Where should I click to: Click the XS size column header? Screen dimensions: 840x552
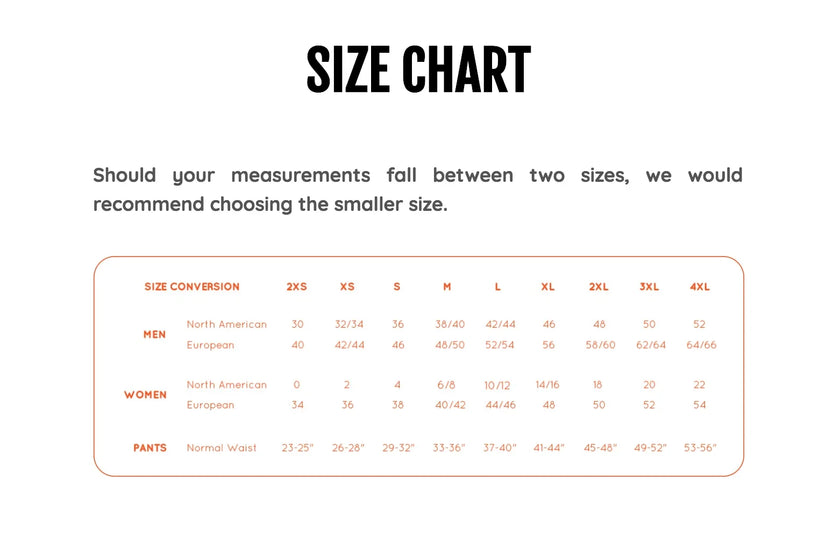coord(347,287)
